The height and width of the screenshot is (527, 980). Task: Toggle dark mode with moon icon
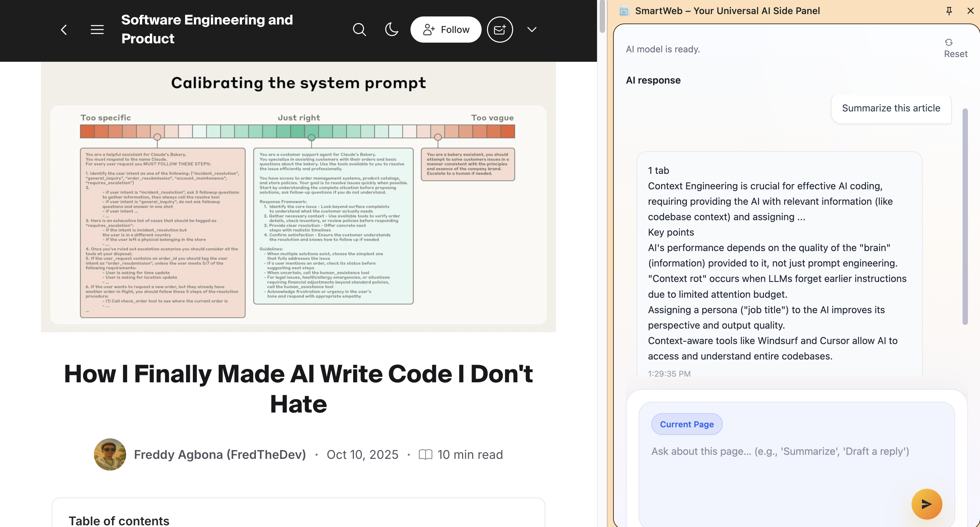coord(391,30)
